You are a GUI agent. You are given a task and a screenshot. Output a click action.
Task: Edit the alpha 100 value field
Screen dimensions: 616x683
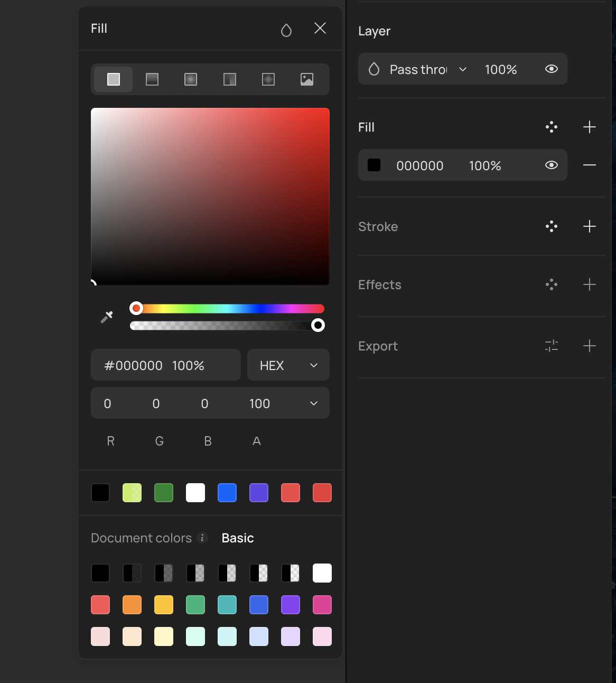pyautogui.click(x=259, y=403)
